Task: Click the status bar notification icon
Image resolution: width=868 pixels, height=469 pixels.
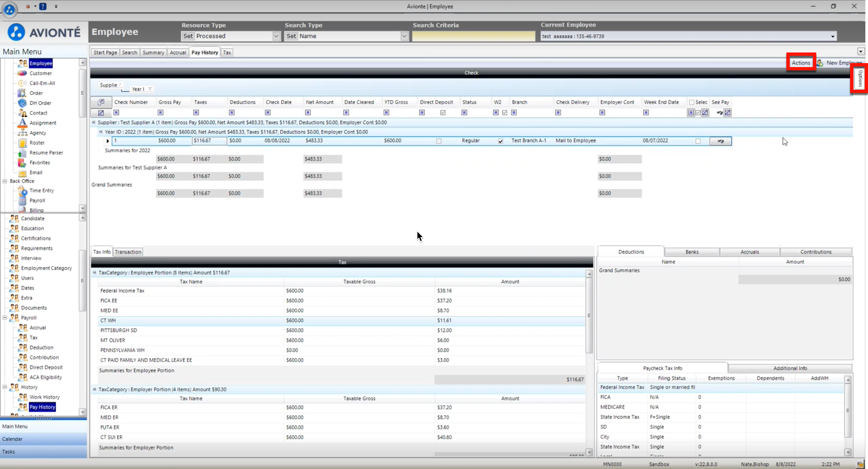Action: [x=860, y=464]
